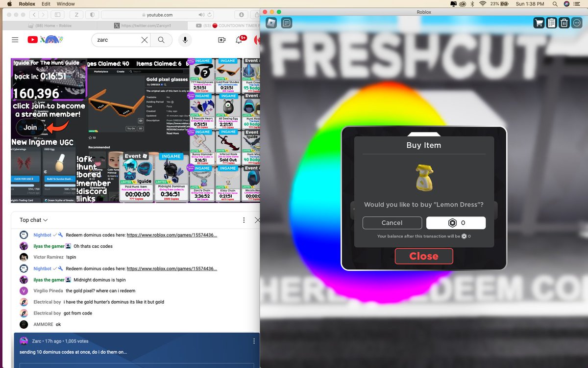Open second Nightbot redeem dominus codes link
Screen dimensions: 588x368
point(171,269)
